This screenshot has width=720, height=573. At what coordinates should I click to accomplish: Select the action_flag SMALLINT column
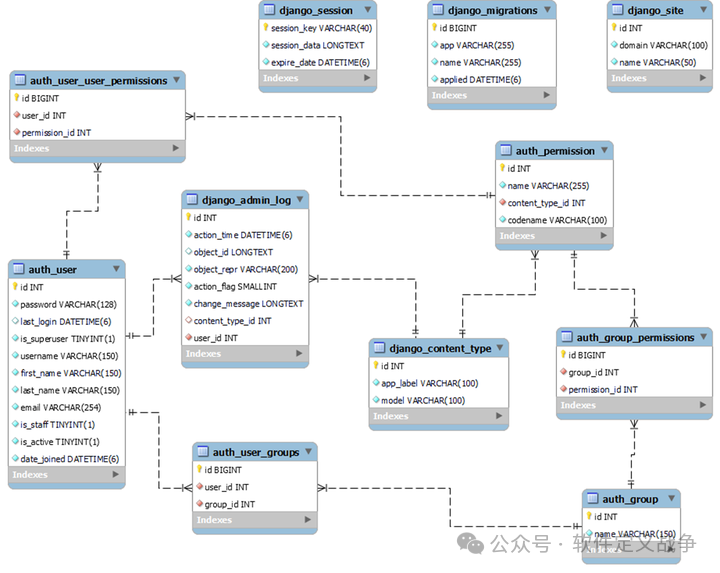(x=245, y=286)
